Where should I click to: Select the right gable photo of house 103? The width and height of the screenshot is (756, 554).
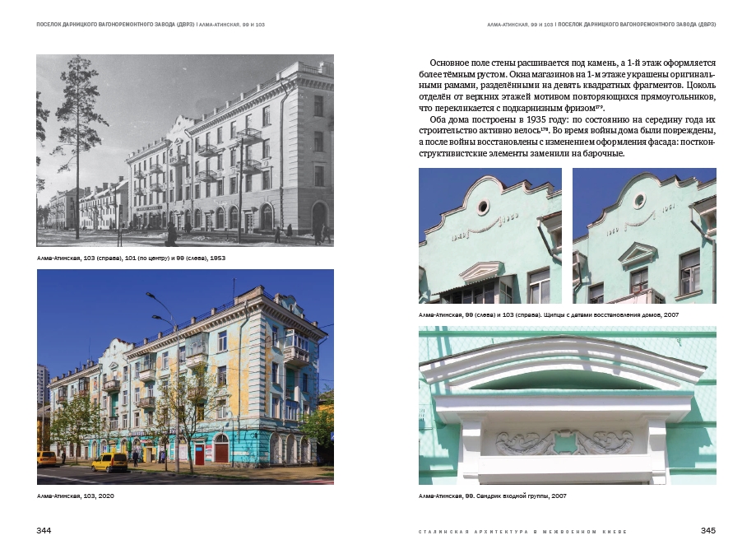643,236
